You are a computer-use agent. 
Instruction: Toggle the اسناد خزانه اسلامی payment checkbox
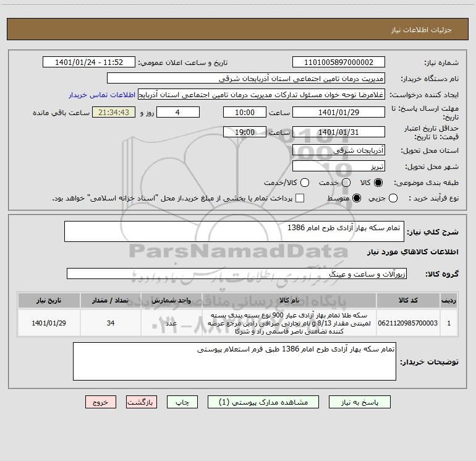click(x=300, y=198)
